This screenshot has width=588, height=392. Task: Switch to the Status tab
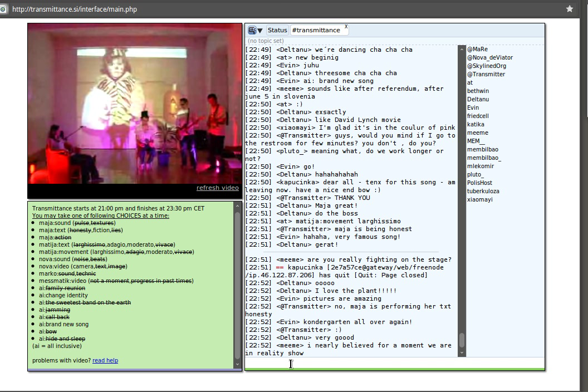click(x=277, y=30)
